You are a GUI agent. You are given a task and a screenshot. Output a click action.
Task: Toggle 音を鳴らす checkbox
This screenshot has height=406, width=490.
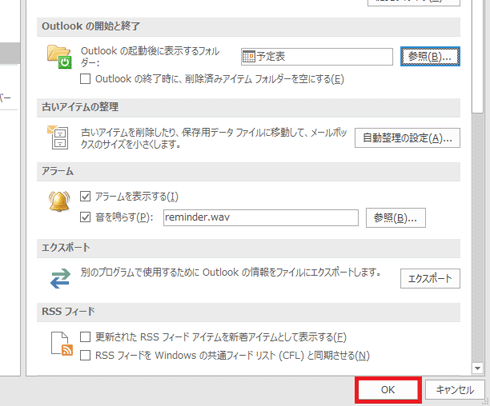85,217
